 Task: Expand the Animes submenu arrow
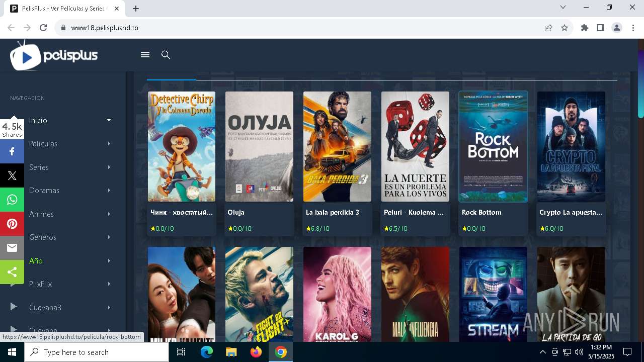pyautogui.click(x=109, y=214)
